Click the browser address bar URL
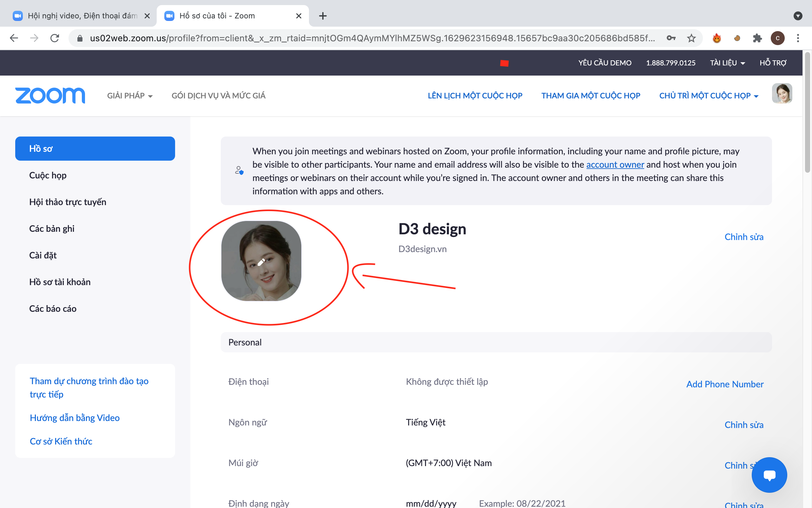Image resolution: width=812 pixels, height=508 pixels. click(x=372, y=38)
